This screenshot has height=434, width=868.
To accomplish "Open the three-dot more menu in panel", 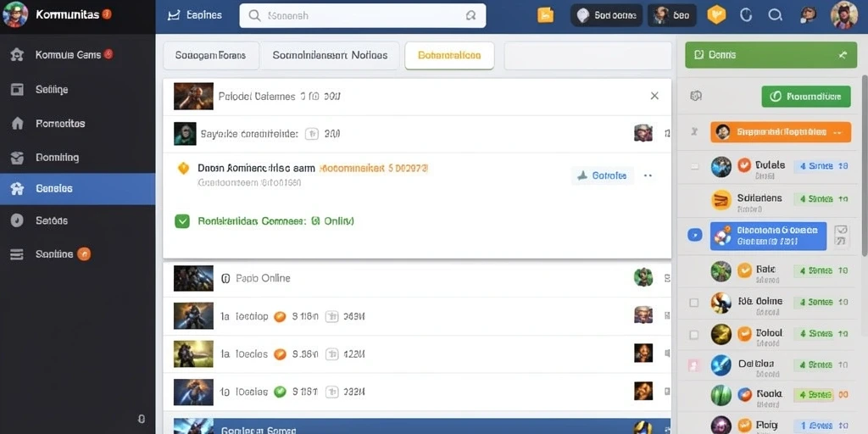I will [x=648, y=175].
